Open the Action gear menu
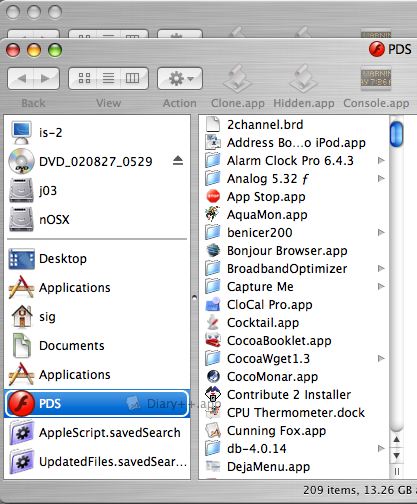This screenshot has height=504, width=417. click(x=180, y=79)
